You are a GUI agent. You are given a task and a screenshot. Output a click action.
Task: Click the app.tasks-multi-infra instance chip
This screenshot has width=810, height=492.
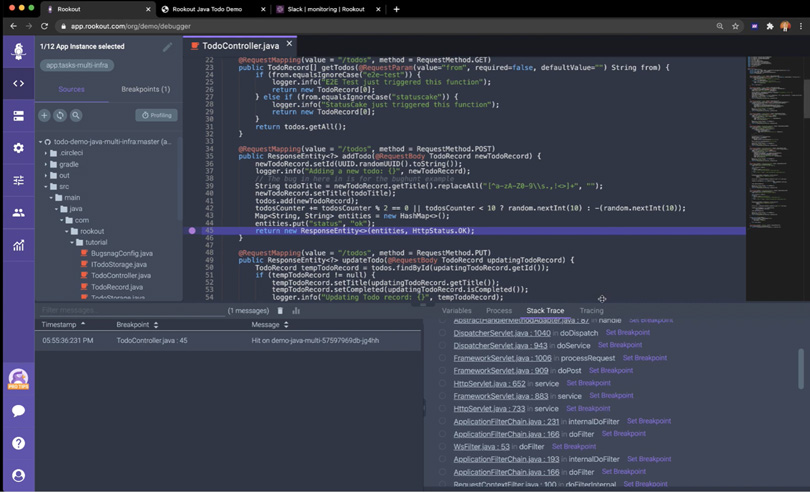77,65
